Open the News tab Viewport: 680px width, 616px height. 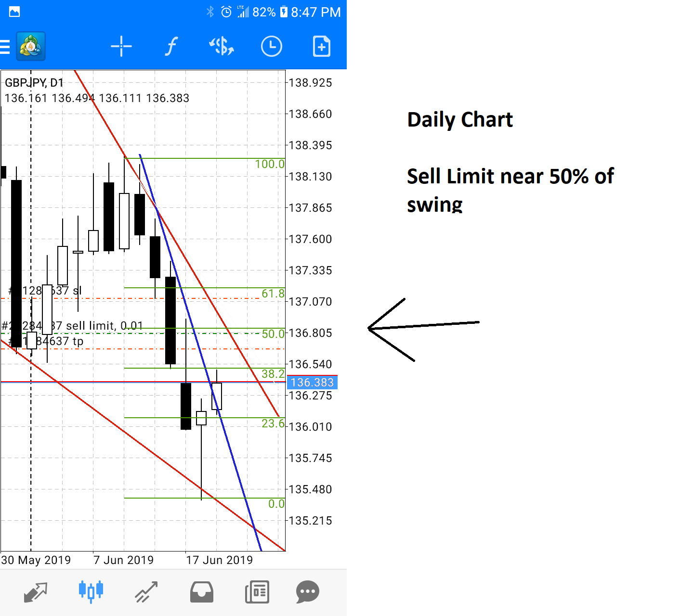coord(257,592)
